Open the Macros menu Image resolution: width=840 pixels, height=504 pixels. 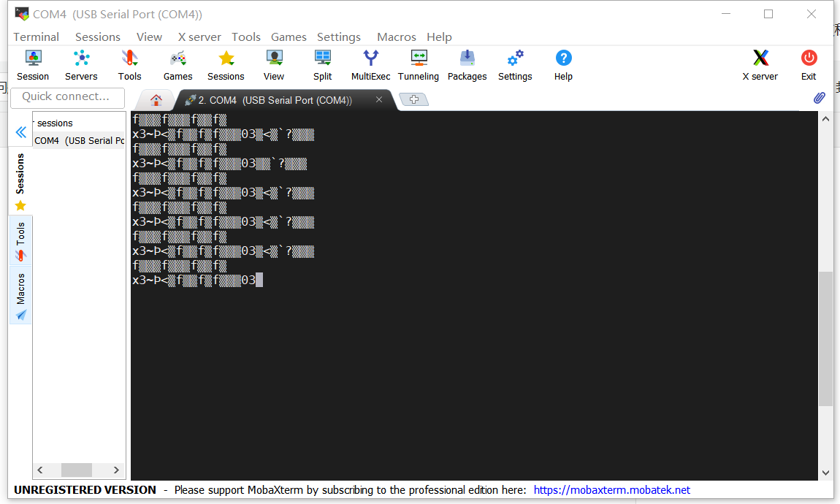pyautogui.click(x=396, y=37)
